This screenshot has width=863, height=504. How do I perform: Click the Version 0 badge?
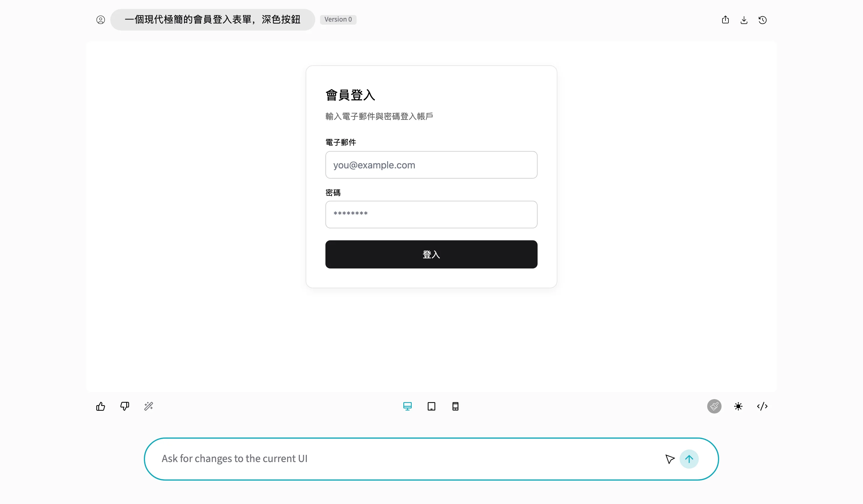click(338, 19)
